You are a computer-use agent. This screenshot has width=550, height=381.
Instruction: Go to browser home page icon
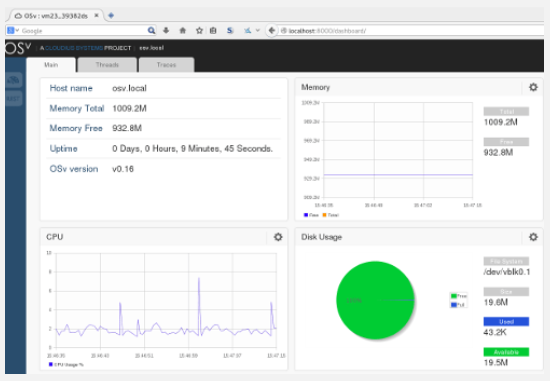pos(182,31)
